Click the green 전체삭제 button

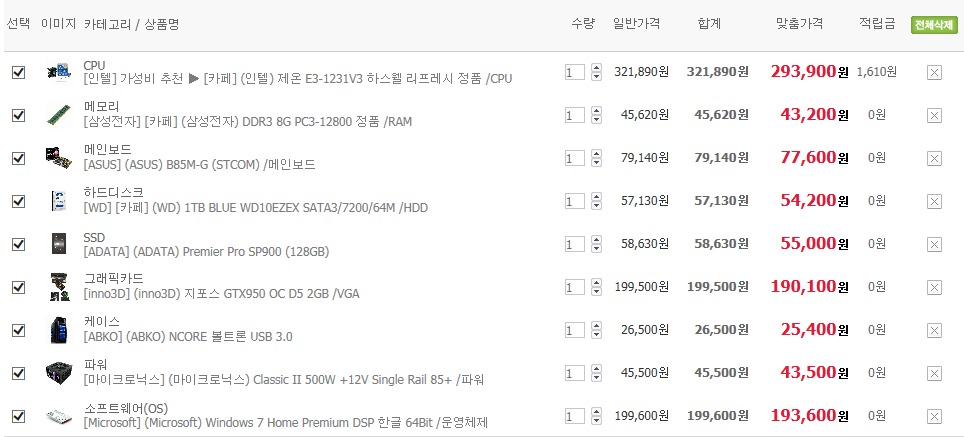point(934,25)
